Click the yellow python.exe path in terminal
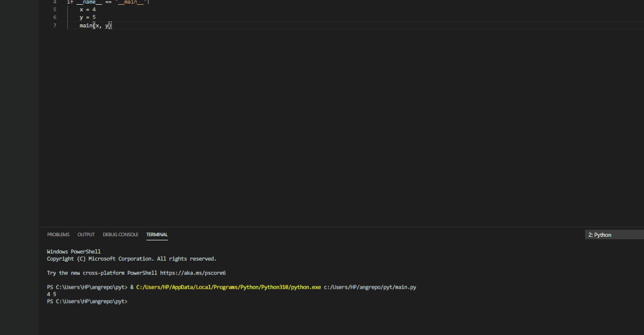The image size is (644, 335). coord(228,287)
